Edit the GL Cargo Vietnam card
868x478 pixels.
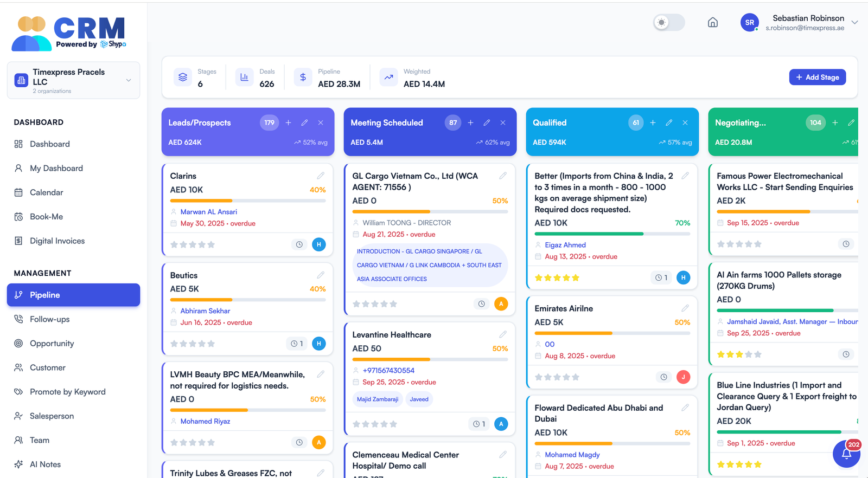[503, 176]
